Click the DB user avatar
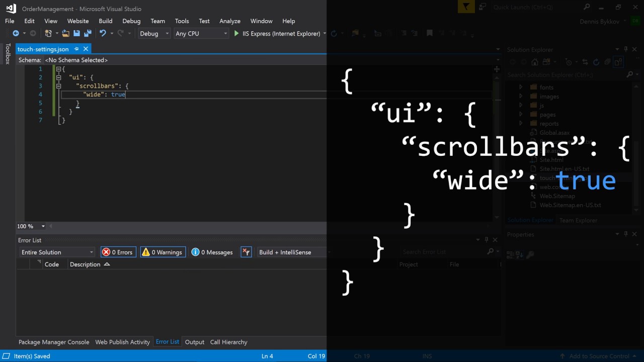Image resolution: width=644 pixels, height=362 pixels. [x=635, y=21]
